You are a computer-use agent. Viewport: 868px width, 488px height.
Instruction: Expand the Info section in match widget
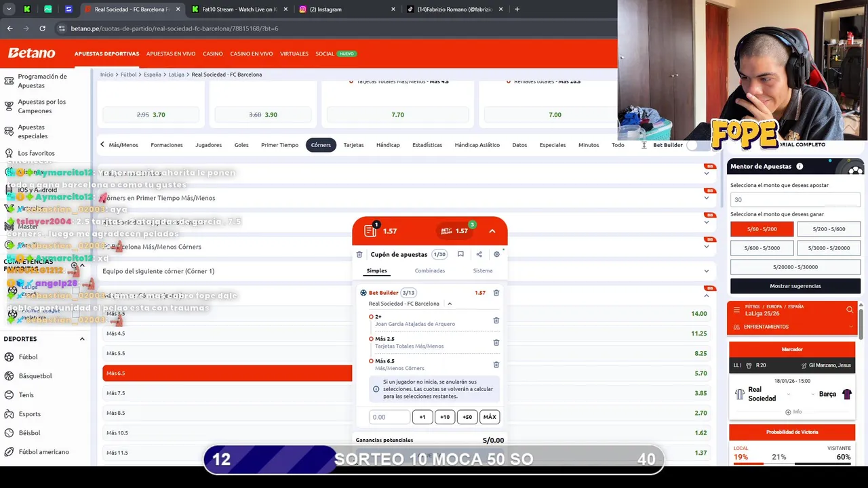(x=793, y=412)
